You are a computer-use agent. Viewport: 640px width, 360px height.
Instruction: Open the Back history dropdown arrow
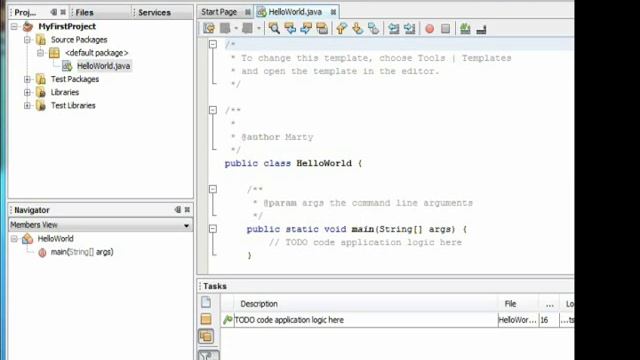[x=236, y=28]
